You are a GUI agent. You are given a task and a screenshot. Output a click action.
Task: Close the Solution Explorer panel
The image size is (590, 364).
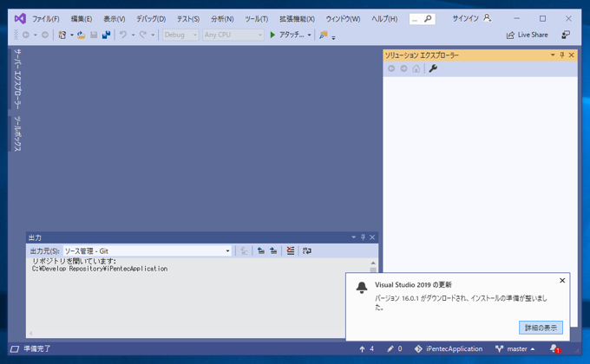(x=572, y=55)
